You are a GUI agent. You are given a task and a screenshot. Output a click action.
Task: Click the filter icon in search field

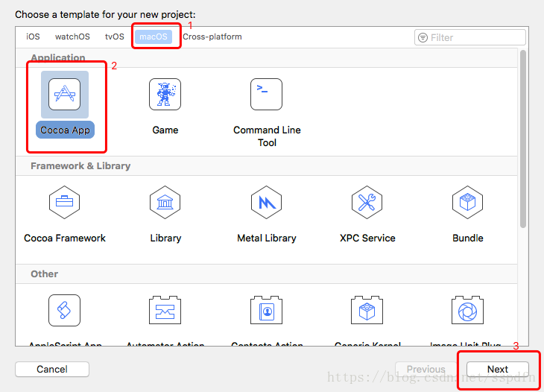(x=423, y=37)
